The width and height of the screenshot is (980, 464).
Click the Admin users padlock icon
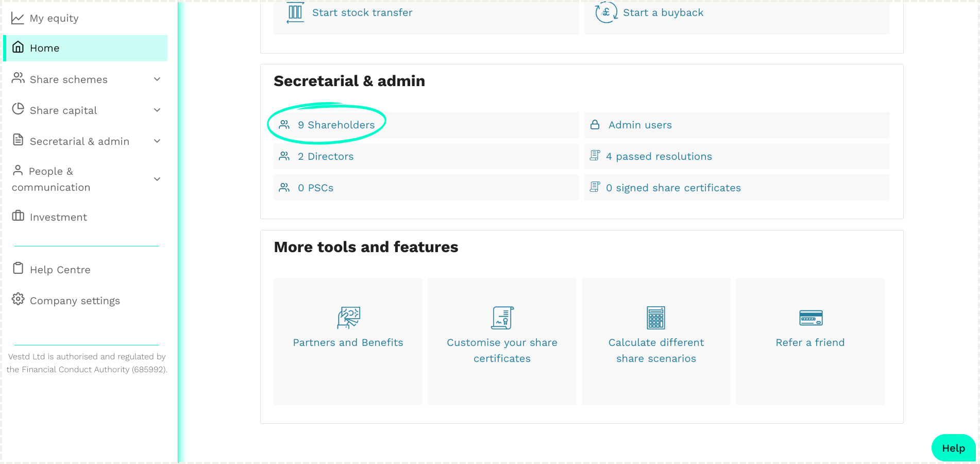tap(595, 125)
